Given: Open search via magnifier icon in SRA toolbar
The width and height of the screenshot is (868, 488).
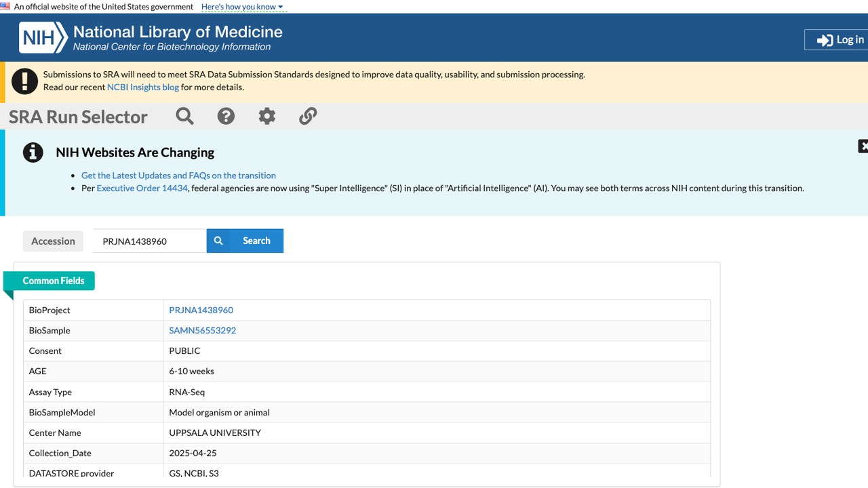Looking at the screenshot, I should 184,116.
